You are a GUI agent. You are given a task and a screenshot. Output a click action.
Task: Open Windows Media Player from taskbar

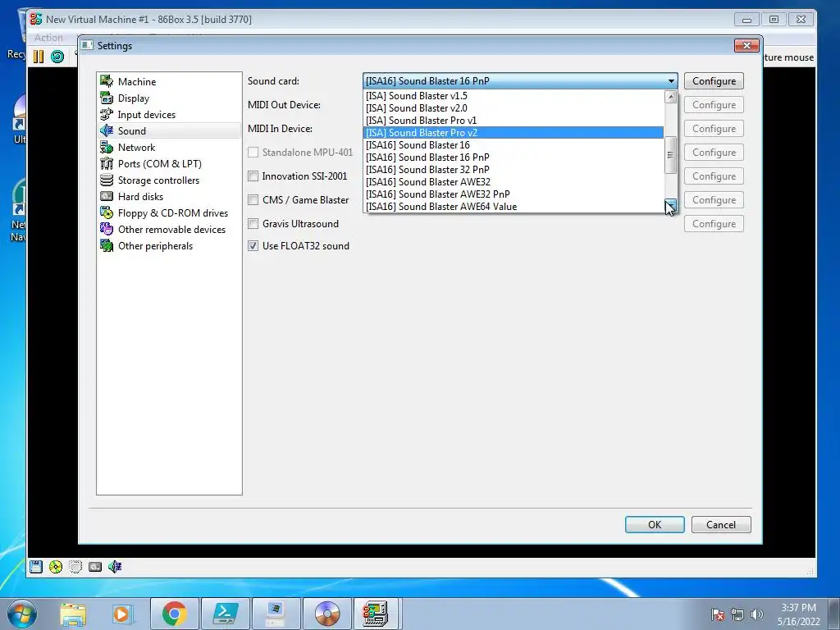click(x=123, y=614)
